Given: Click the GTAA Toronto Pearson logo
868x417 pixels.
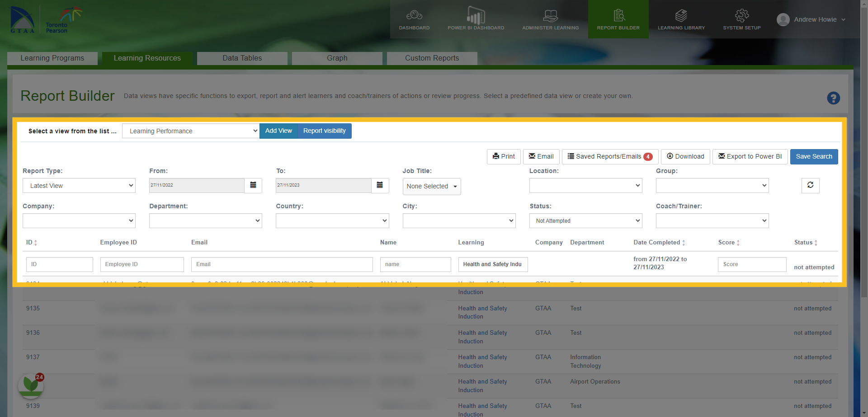Looking at the screenshot, I should click(46, 19).
